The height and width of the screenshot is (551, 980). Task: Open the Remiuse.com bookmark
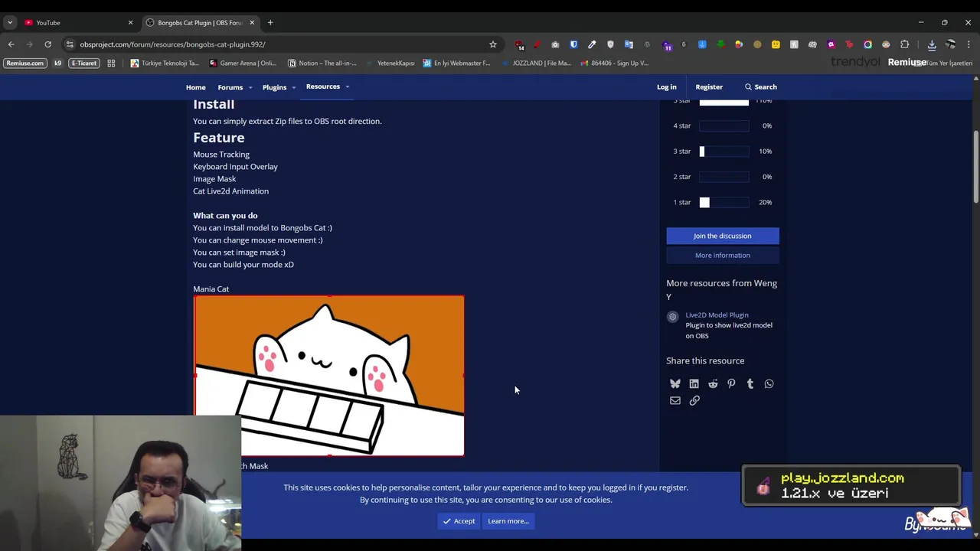pos(25,63)
